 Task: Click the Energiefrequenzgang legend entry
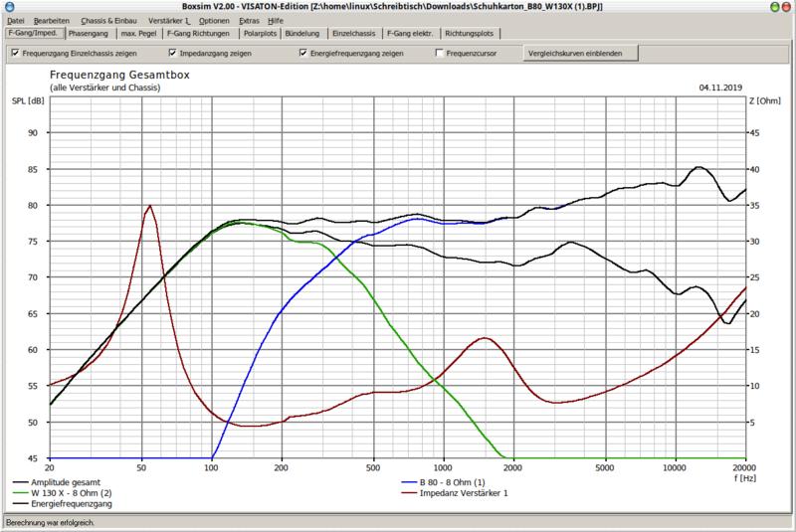pyautogui.click(x=63, y=503)
